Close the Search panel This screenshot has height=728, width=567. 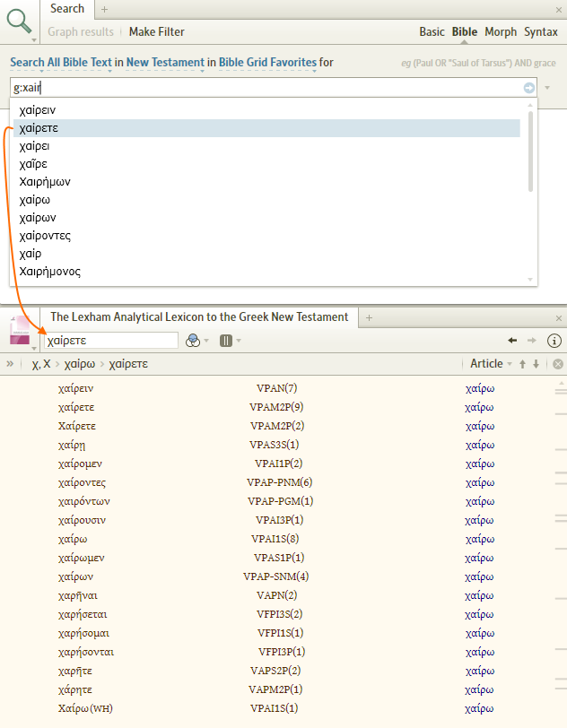(559, 10)
